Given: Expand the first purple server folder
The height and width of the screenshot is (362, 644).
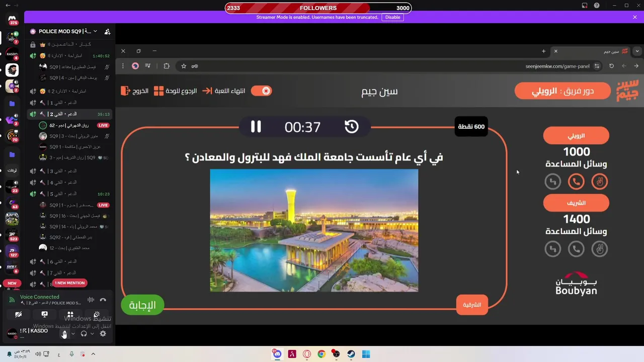Looking at the screenshot, I should (12, 104).
